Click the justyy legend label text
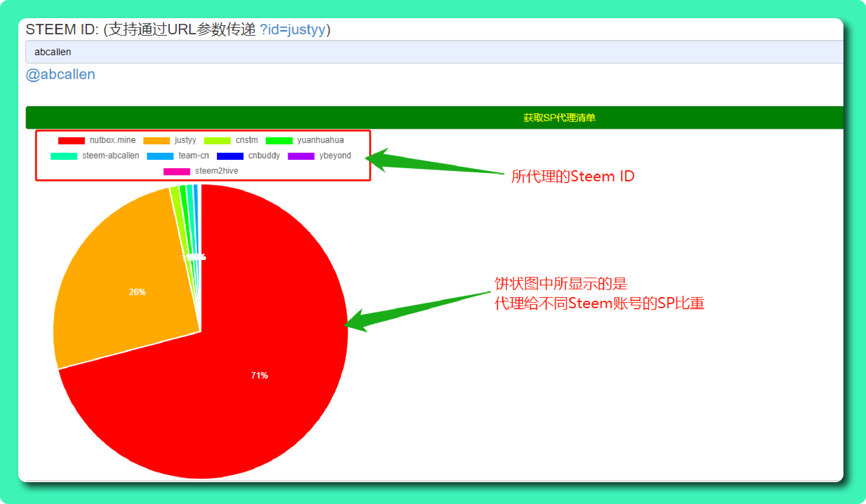The width and height of the screenshot is (866, 504). pyautogui.click(x=186, y=140)
